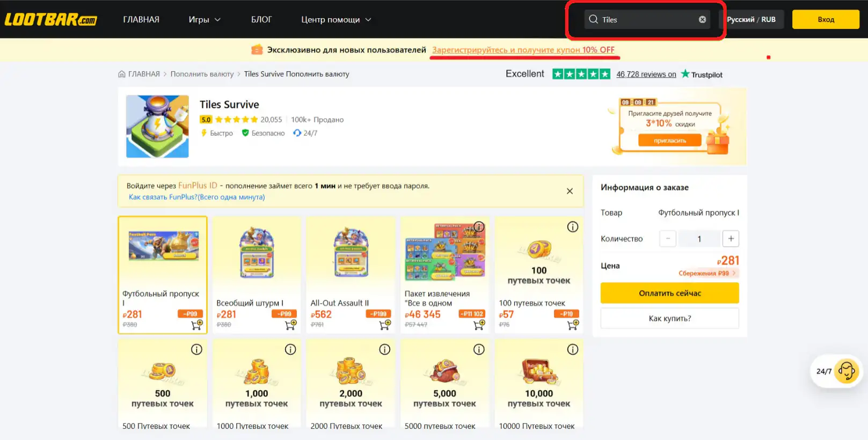The width and height of the screenshot is (868, 440).
Task: Expand the Центр помощи dropdown
Action: click(336, 20)
